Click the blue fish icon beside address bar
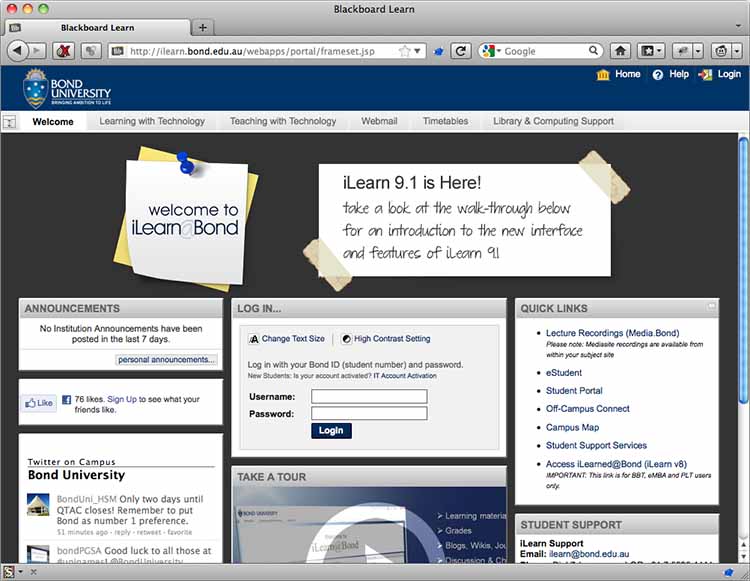 438,52
